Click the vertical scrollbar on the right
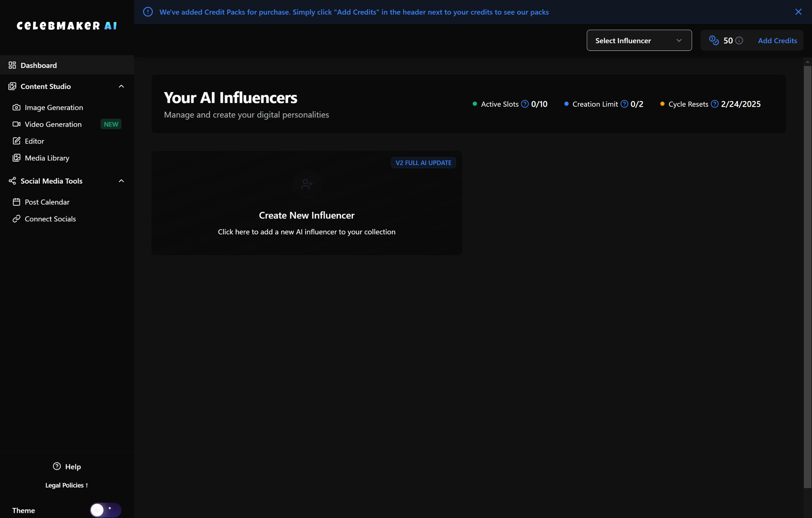 pos(807,277)
